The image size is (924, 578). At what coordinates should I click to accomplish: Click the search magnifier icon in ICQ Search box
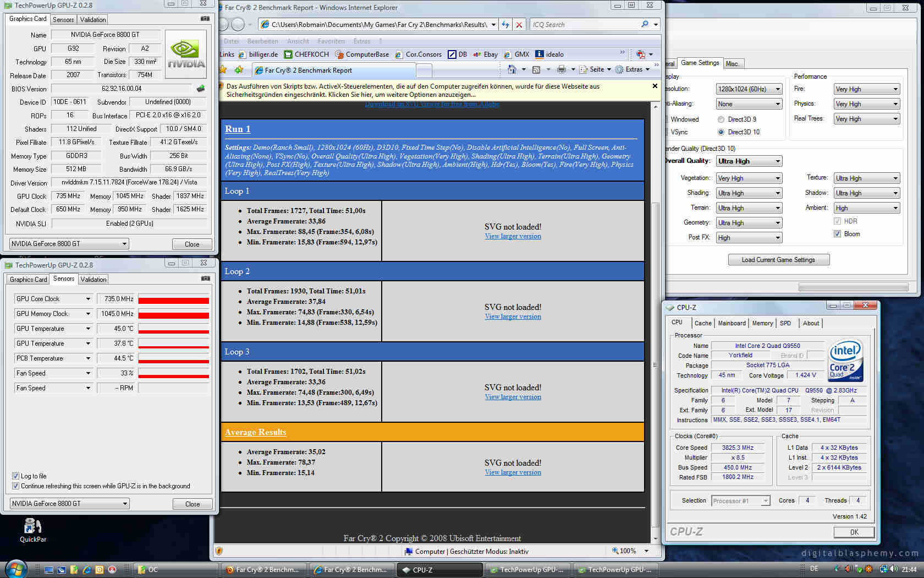tap(645, 24)
